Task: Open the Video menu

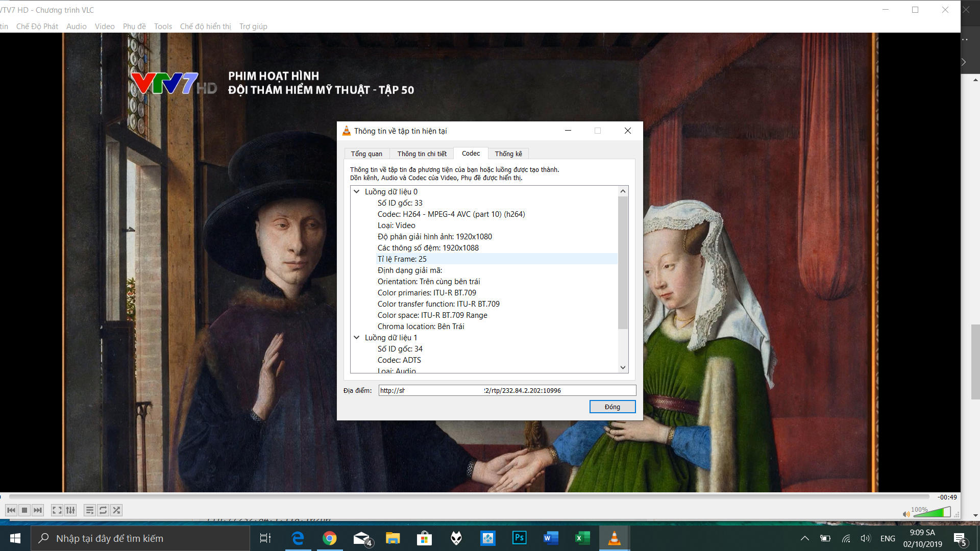Action: point(105,27)
